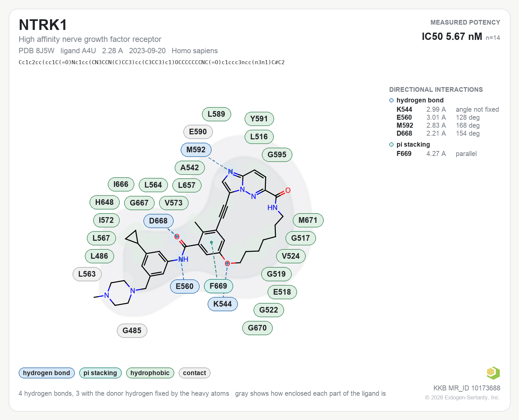
Task: Click residue label E560
Action: (x=185, y=286)
